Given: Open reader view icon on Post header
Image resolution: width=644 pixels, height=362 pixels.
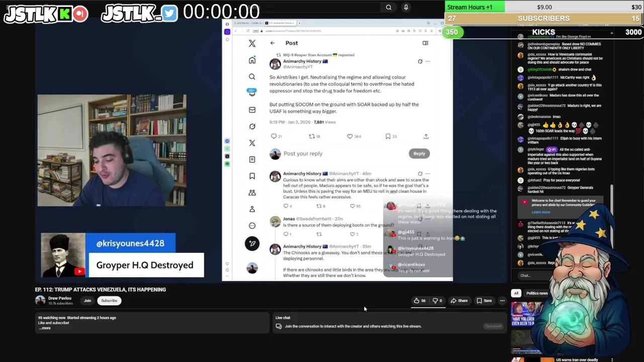Looking at the screenshot, I should click(425, 43).
